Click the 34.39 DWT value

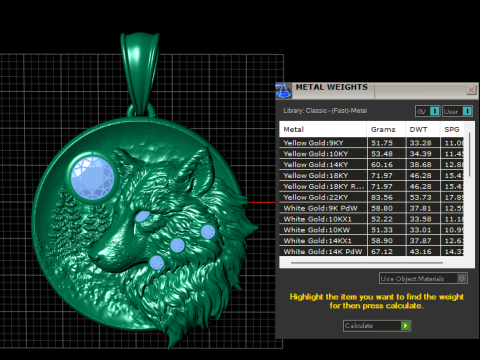(421, 154)
